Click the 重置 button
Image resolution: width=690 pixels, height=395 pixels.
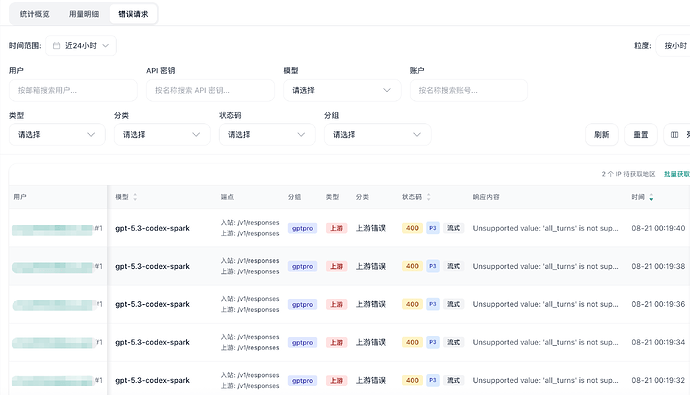[641, 135]
